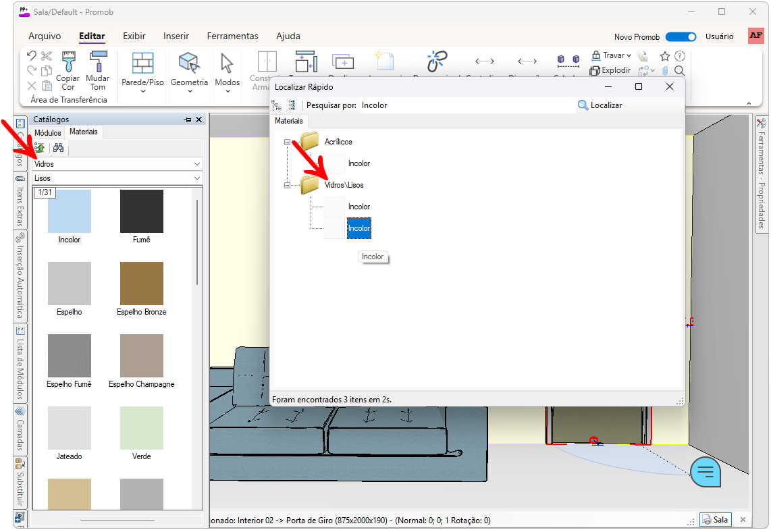Click the star favorites icon

tap(665, 56)
